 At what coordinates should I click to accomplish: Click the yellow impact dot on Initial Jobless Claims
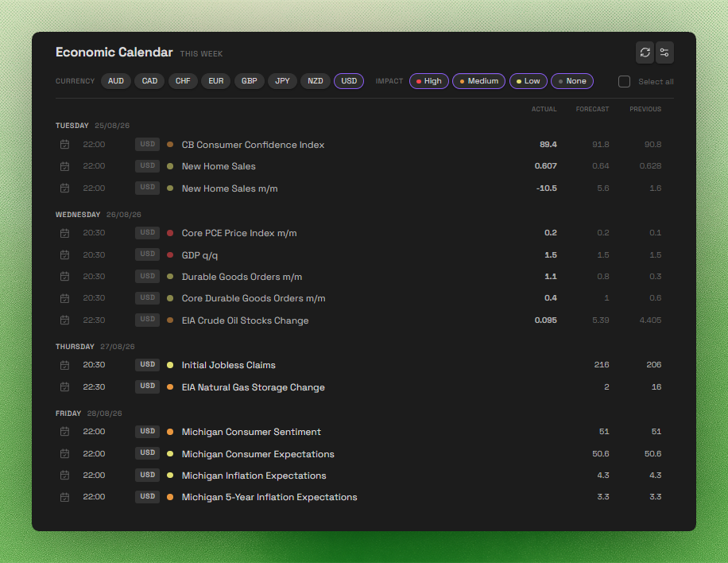pyautogui.click(x=170, y=365)
